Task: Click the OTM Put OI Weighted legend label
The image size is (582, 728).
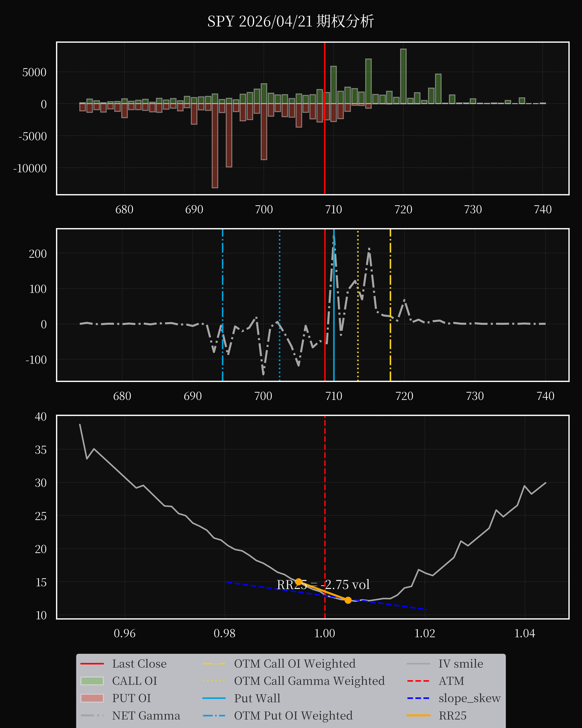Action: (293, 716)
